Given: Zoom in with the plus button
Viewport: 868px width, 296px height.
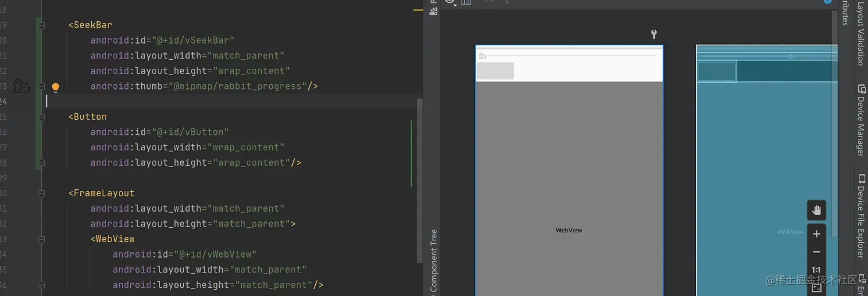Looking at the screenshot, I should (816, 234).
